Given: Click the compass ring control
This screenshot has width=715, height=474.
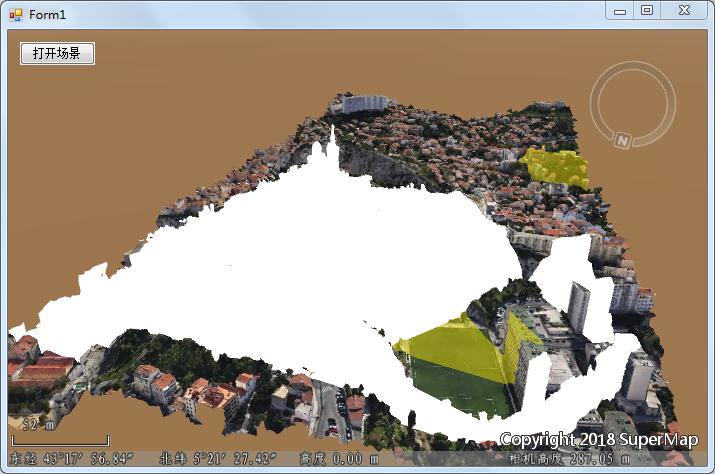Looking at the screenshot, I should pos(633,104).
